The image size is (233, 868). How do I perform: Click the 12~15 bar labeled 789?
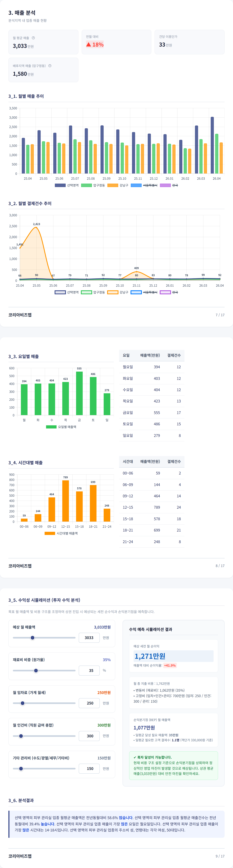click(66, 501)
